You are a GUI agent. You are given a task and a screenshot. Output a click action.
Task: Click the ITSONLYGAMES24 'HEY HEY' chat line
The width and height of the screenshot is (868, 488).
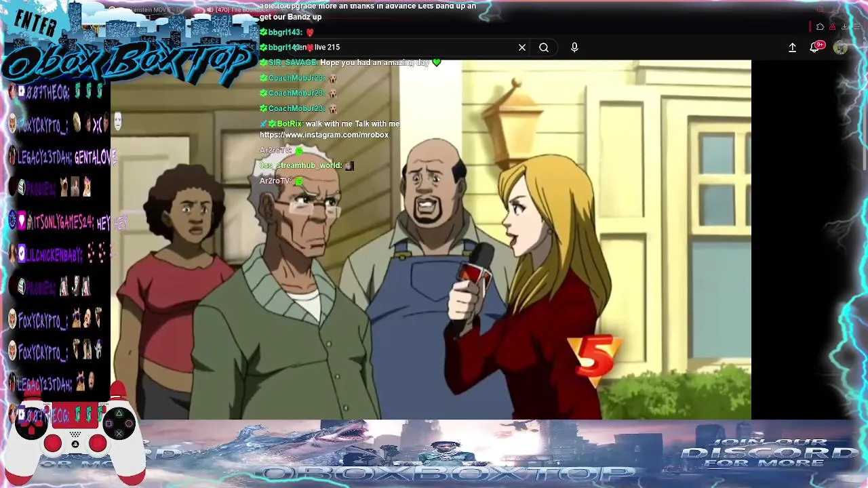[x=68, y=222]
